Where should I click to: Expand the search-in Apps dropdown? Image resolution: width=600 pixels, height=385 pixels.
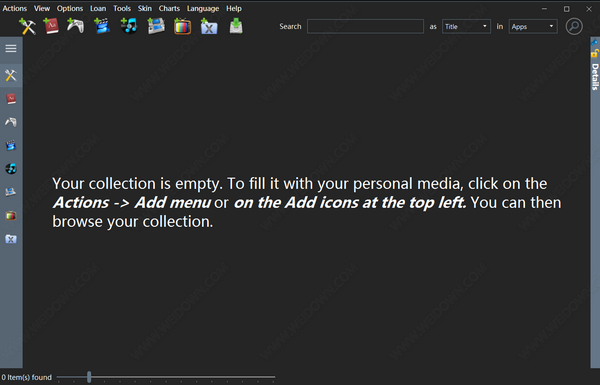click(533, 26)
